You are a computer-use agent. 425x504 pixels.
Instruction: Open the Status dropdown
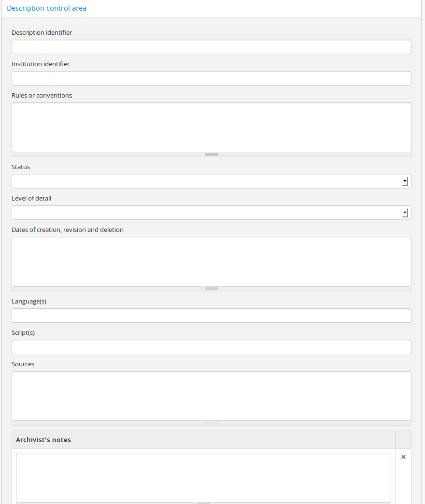(x=212, y=181)
